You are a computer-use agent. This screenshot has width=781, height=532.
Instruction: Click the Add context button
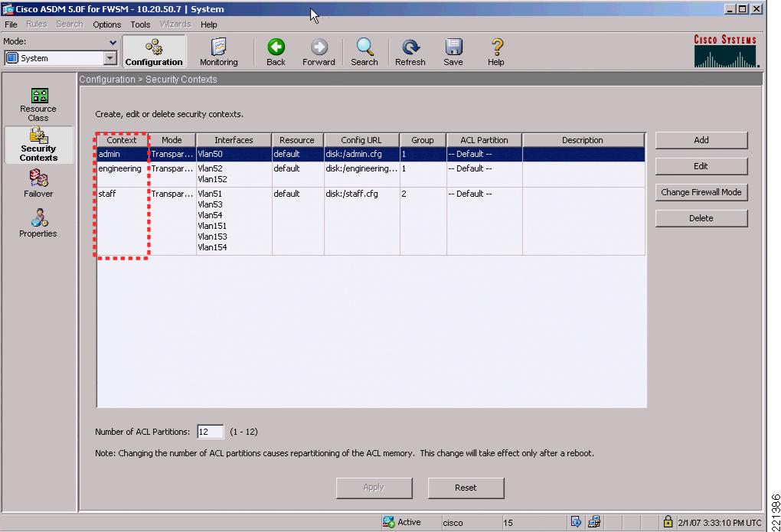[x=701, y=140]
